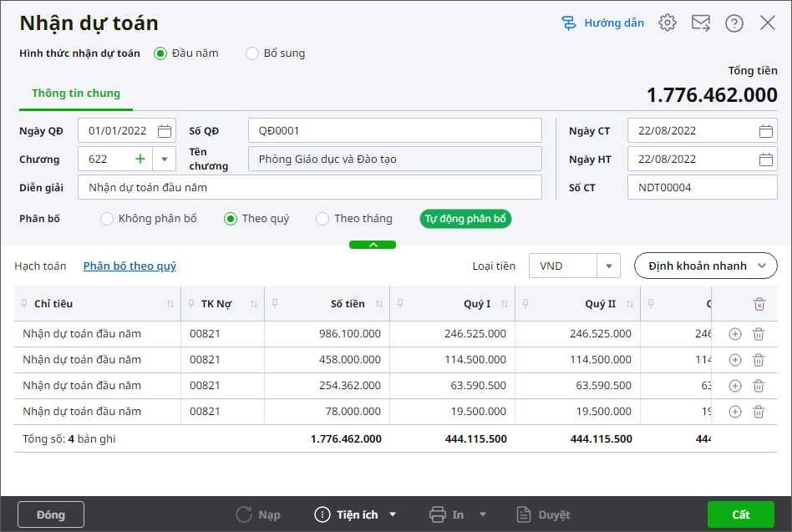792x532 pixels.
Task: Click the In print button
Action: (x=446, y=514)
